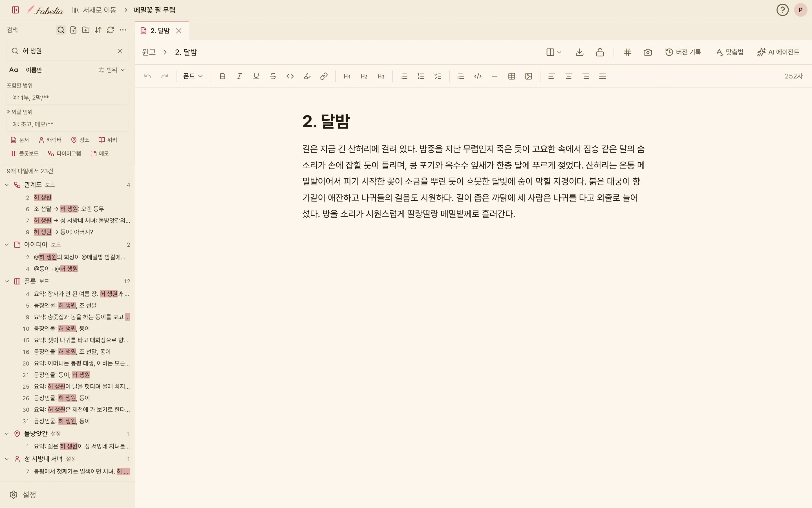
Task: Open the AI 에이전트 panel
Action: tap(778, 52)
